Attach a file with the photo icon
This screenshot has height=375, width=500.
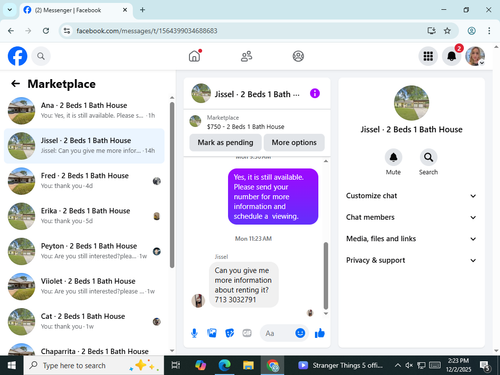click(x=212, y=333)
